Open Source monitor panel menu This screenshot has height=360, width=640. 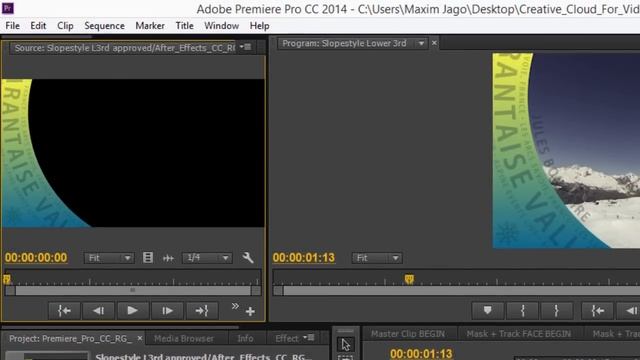pyautogui.click(x=246, y=47)
